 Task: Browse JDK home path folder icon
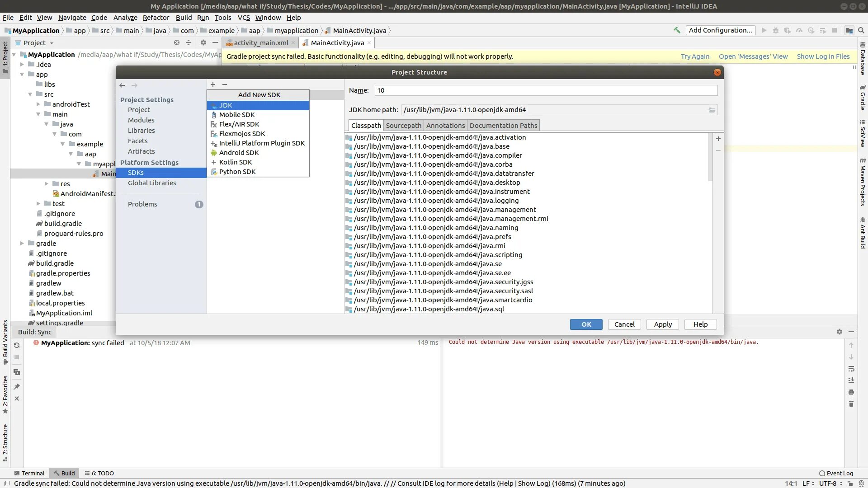click(x=712, y=110)
